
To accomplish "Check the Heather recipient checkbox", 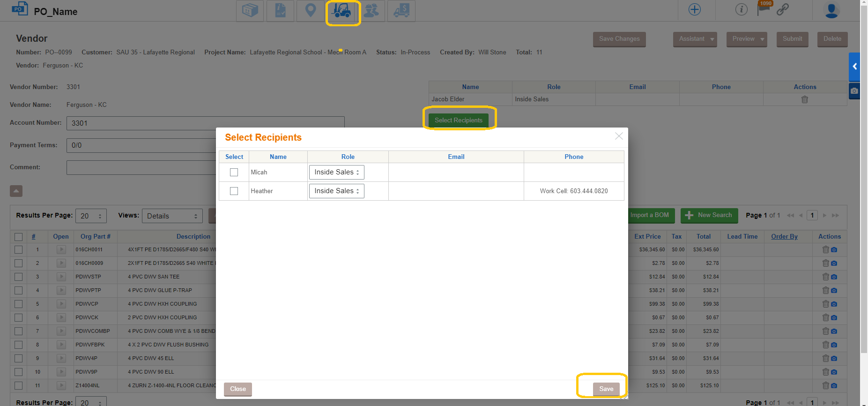I will click(x=234, y=191).
